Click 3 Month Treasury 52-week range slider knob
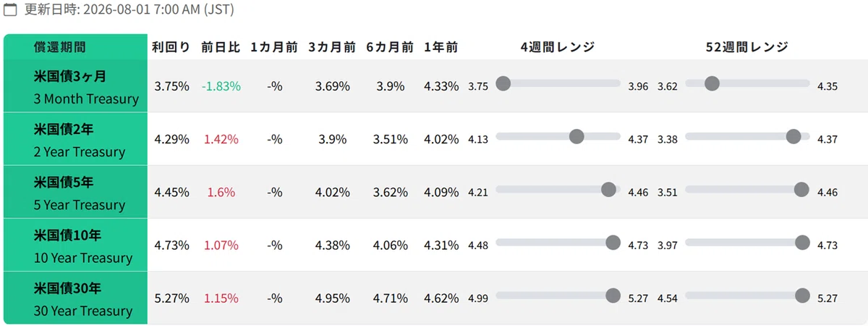This screenshot has width=868, height=326. click(712, 83)
